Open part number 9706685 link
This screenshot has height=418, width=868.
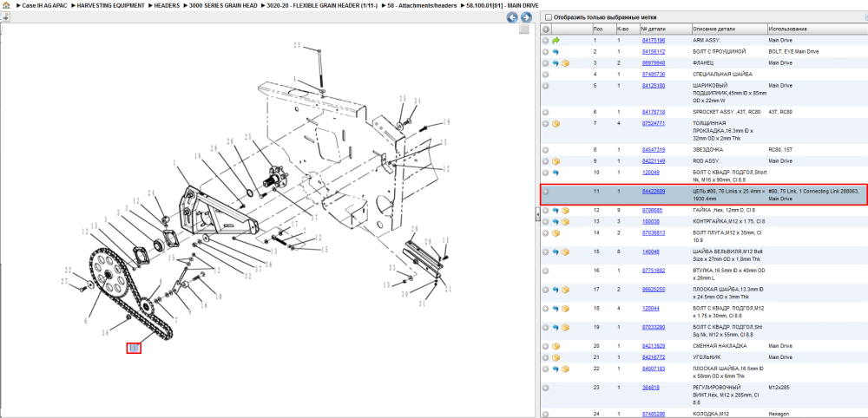pyautogui.click(x=652, y=210)
